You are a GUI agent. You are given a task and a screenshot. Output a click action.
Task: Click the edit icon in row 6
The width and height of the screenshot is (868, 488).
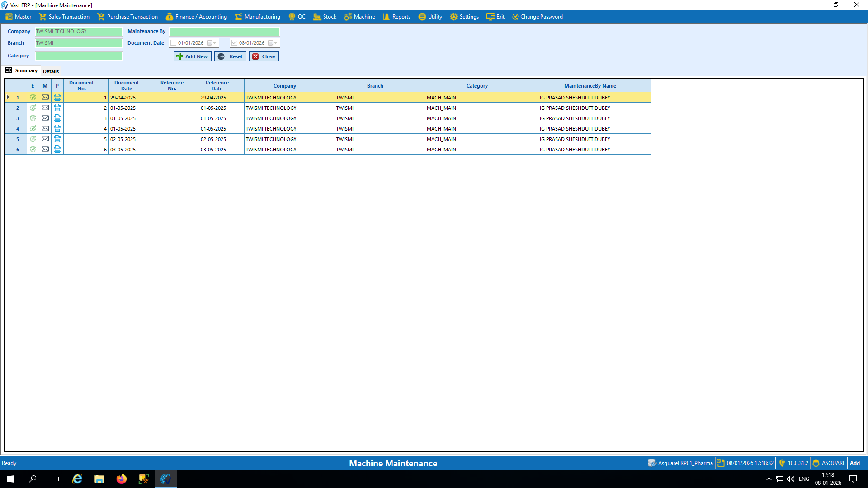33,150
